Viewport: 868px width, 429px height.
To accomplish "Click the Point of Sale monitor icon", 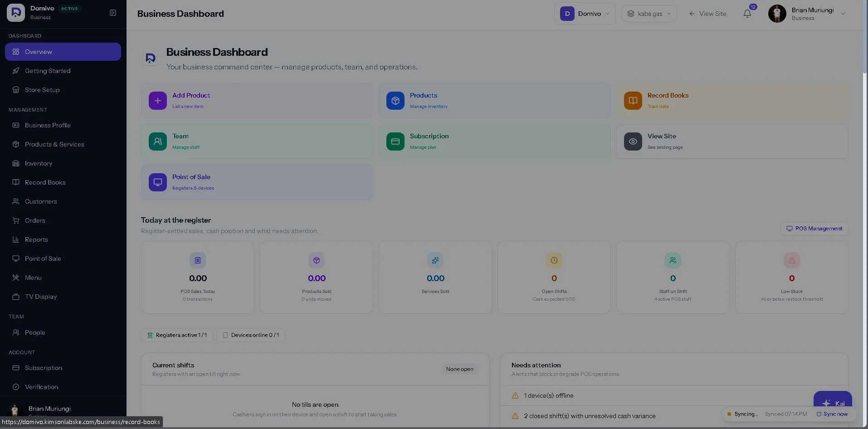I will tap(158, 182).
